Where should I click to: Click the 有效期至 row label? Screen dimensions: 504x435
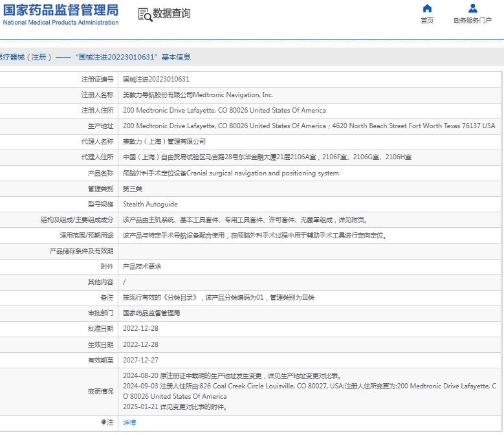pyautogui.click(x=100, y=361)
